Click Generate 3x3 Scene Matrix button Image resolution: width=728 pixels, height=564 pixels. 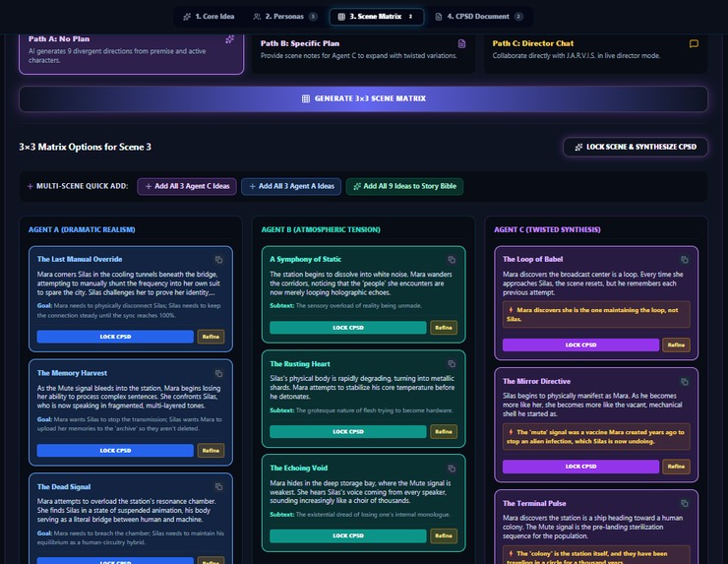[x=363, y=98]
